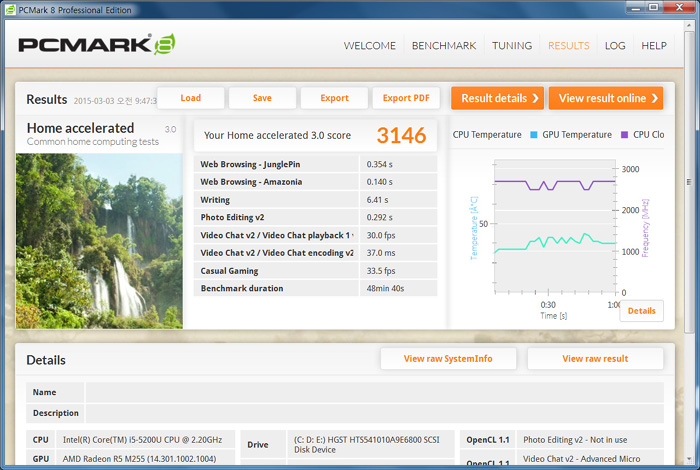700x470 pixels.
Task: Click the PCMark 8 logo
Action: click(x=96, y=44)
